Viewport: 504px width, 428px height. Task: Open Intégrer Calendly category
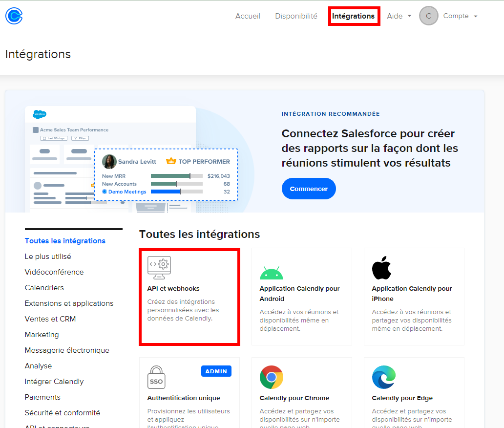(x=54, y=382)
